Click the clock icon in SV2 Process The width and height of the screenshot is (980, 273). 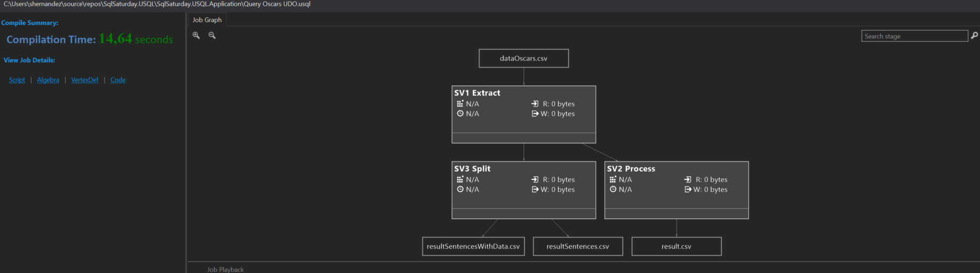[613, 189]
